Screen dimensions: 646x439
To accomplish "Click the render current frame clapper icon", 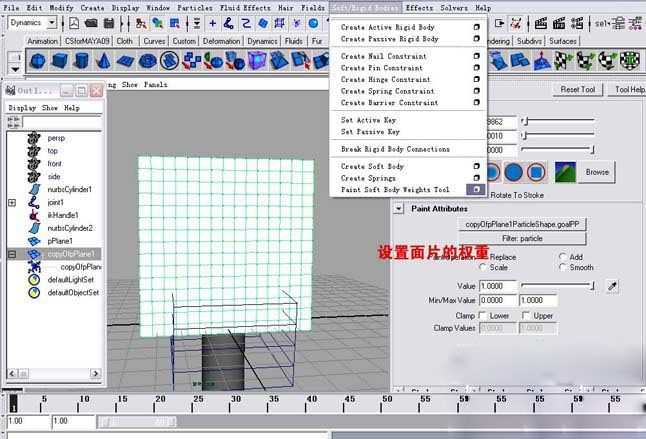I will click(541, 23).
